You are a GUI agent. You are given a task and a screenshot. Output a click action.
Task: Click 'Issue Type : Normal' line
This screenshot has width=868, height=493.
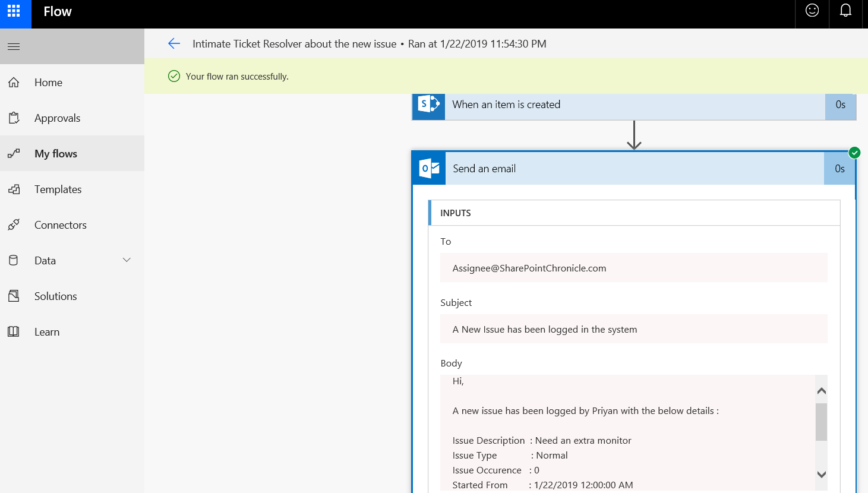510,456
